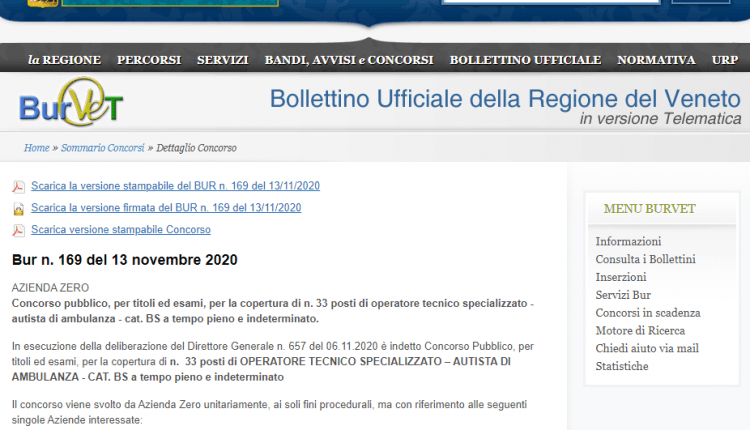The width and height of the screenshot is (750, 430).
Task: Open Concorsi in scadenza
Action: pyautogui.click(x=648, y=313)
